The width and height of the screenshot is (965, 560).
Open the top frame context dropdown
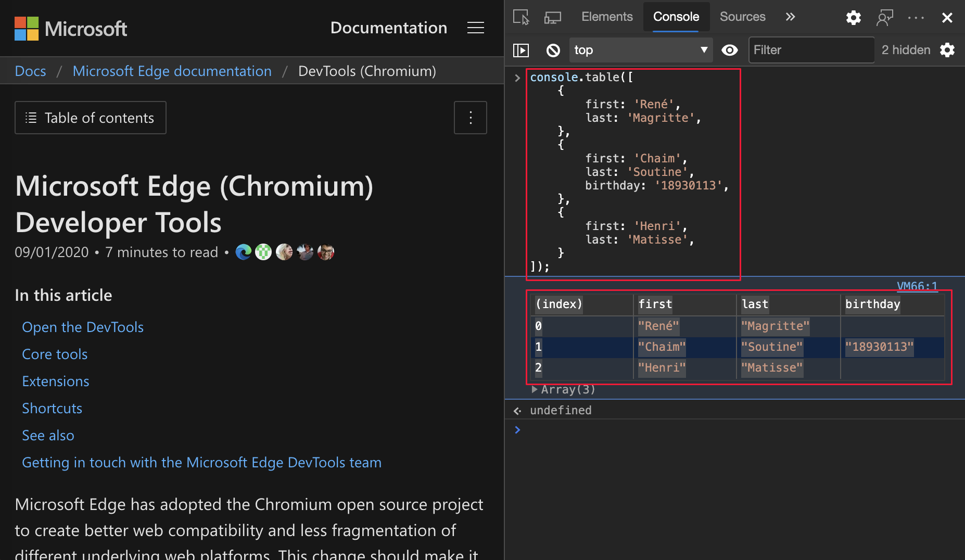641,50
